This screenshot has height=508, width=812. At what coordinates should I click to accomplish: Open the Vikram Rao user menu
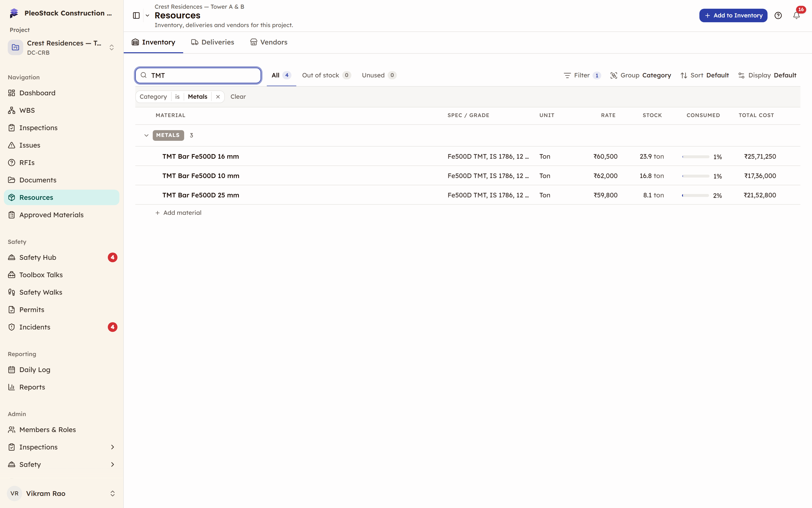point(61,493)
